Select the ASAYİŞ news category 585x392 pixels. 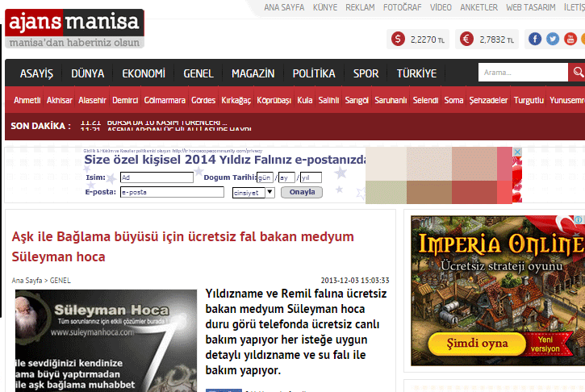tap(36, 73)
